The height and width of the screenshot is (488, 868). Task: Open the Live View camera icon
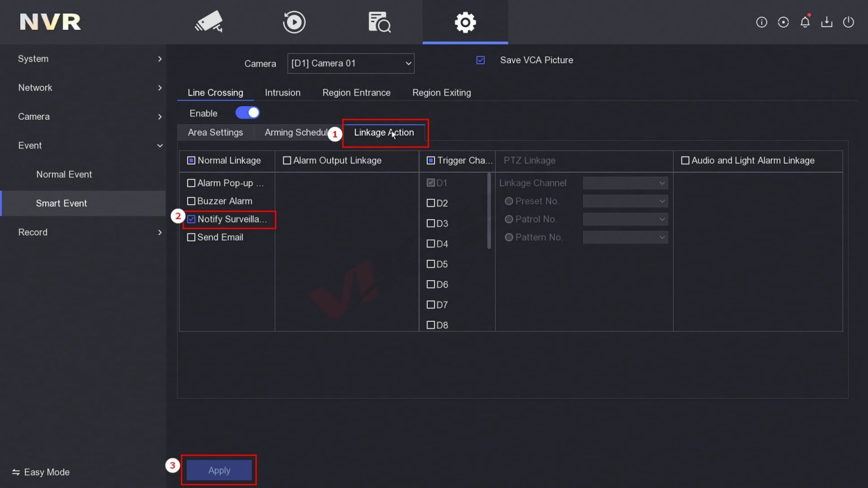point(208,22)
